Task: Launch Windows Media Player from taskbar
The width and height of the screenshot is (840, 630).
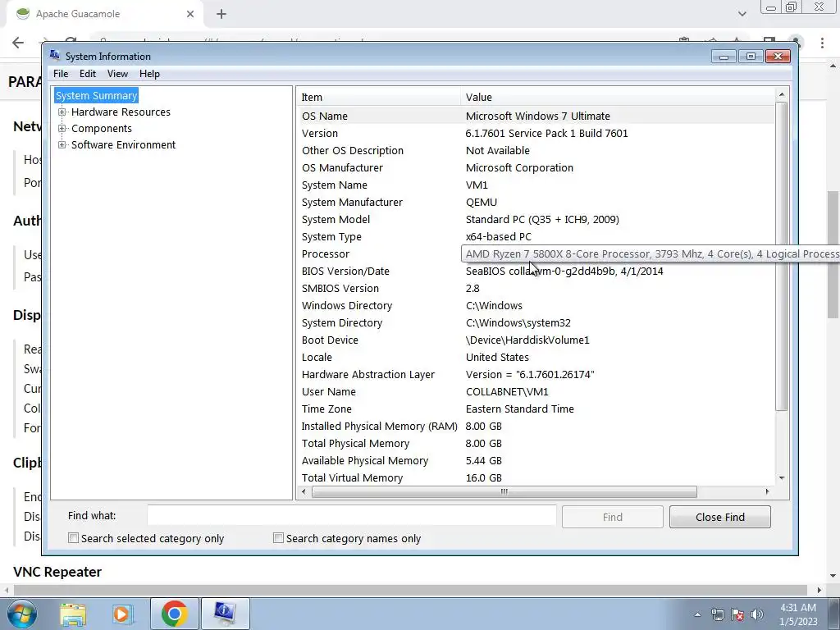Action: [x=122, y=614]
